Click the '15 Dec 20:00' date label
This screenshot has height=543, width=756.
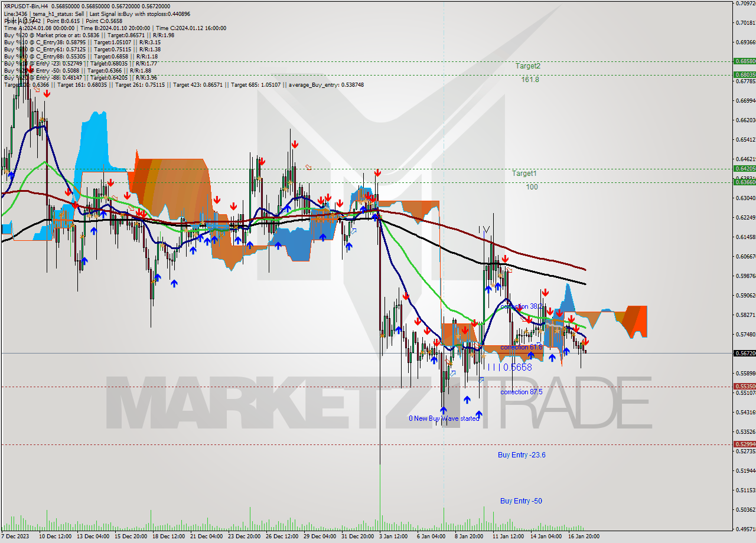coord(131,537)
